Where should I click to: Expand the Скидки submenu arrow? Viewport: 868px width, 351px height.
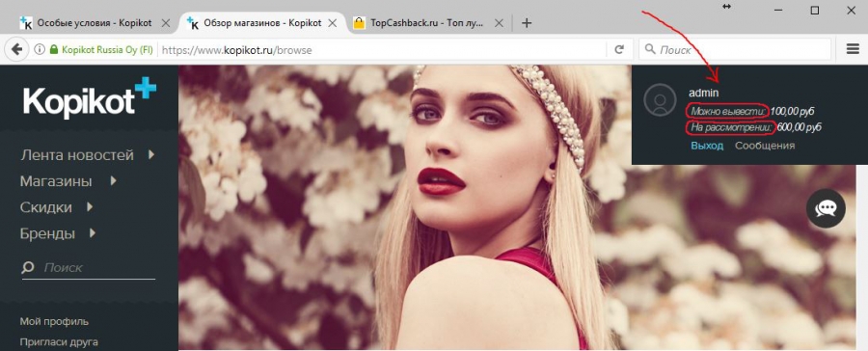tap(89, 207)
